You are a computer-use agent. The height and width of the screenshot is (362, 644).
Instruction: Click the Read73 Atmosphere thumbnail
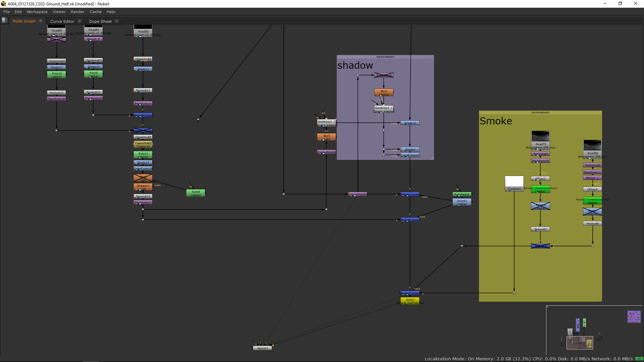pyautogui.click(x=540, y=136)
